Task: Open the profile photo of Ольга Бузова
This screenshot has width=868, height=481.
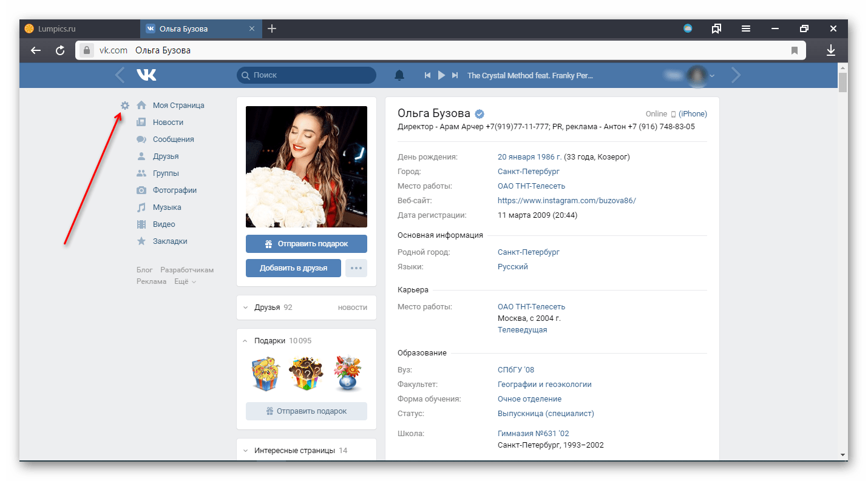Action: tap(307, 167)
